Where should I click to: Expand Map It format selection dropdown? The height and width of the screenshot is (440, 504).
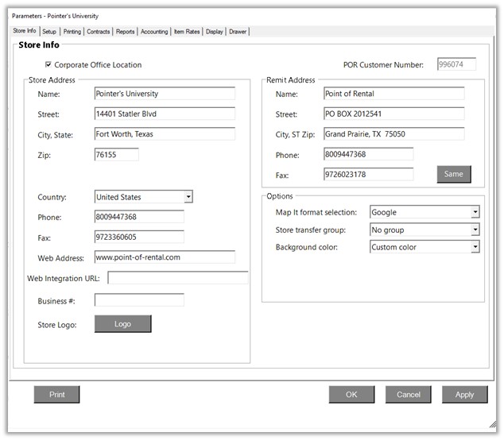pos(475,212)
